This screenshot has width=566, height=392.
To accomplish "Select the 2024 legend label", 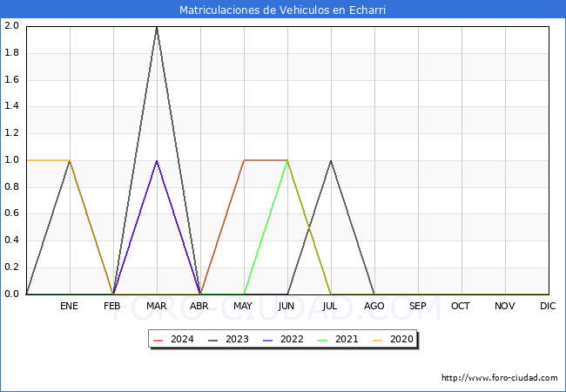I will (182, 340).
